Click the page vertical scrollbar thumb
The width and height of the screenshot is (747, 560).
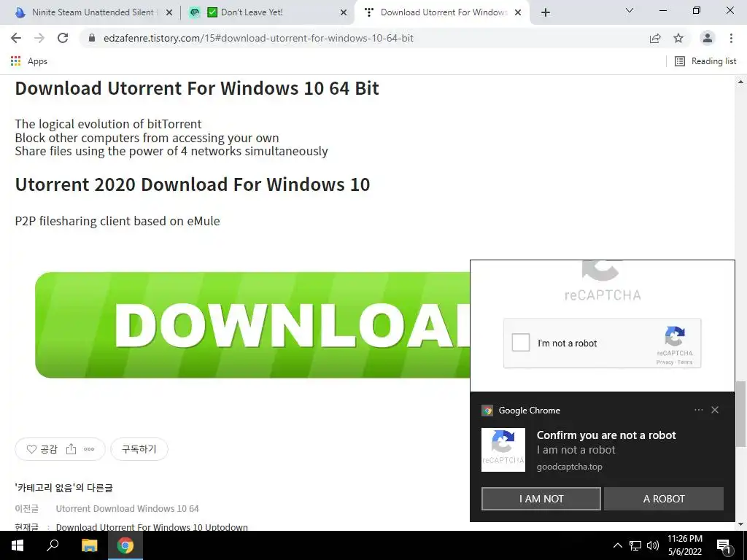click(741, 413)
